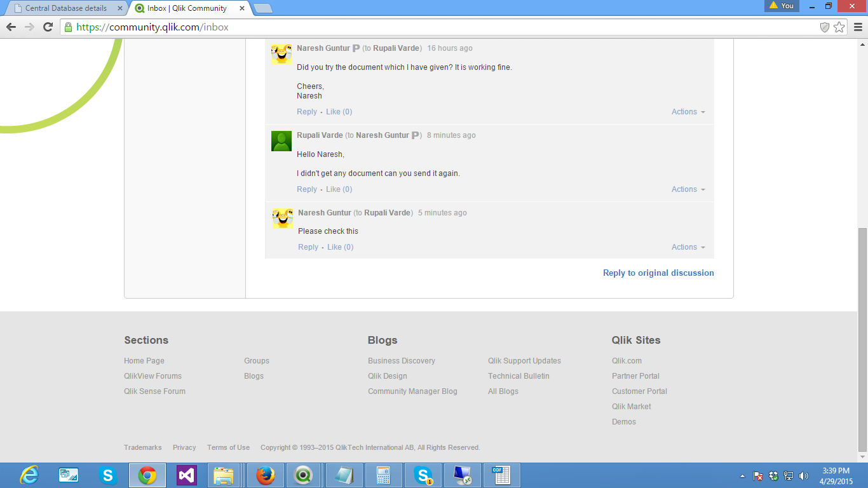Click the volume speaker icon in the system tray
This screenshot has height=488, width=868.
click(804, 476)
